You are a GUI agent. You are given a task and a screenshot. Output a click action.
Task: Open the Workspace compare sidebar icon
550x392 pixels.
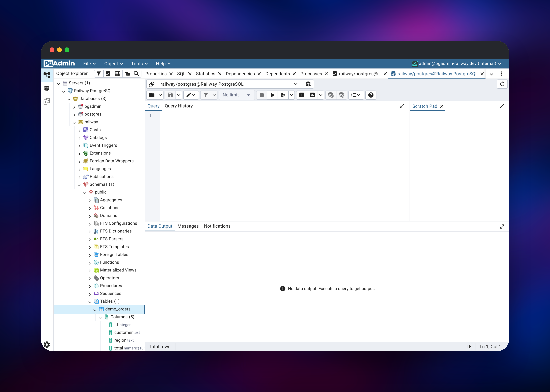tap(47, 101)
